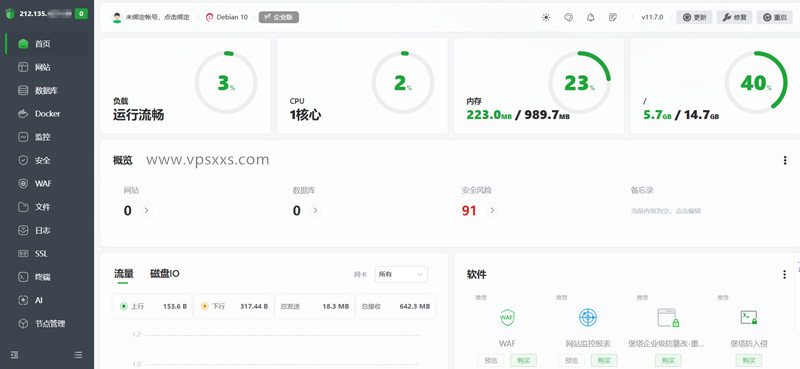Click the collapse sidebar icon at bottom
This screenshot has height=369, width=800.
(x=14, y=354)
